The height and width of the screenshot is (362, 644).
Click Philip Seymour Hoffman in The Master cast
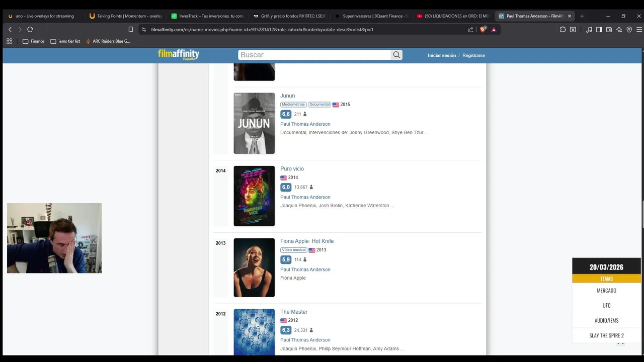(x=345, y=348)
